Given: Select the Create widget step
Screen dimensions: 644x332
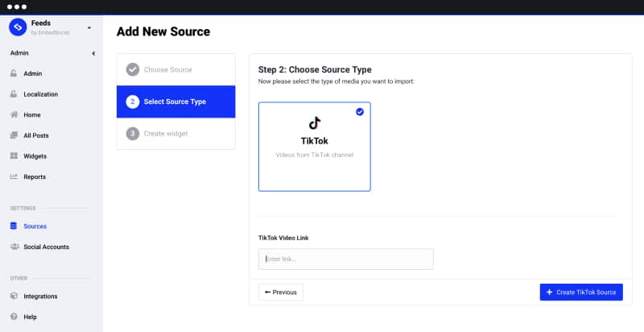Looking at the screenshot, I should point(175,134).
